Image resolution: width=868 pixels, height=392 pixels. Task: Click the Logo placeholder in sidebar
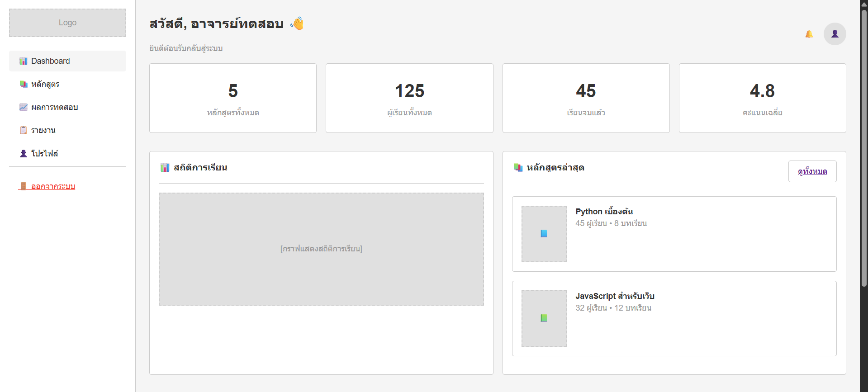[x=67, y=23]
